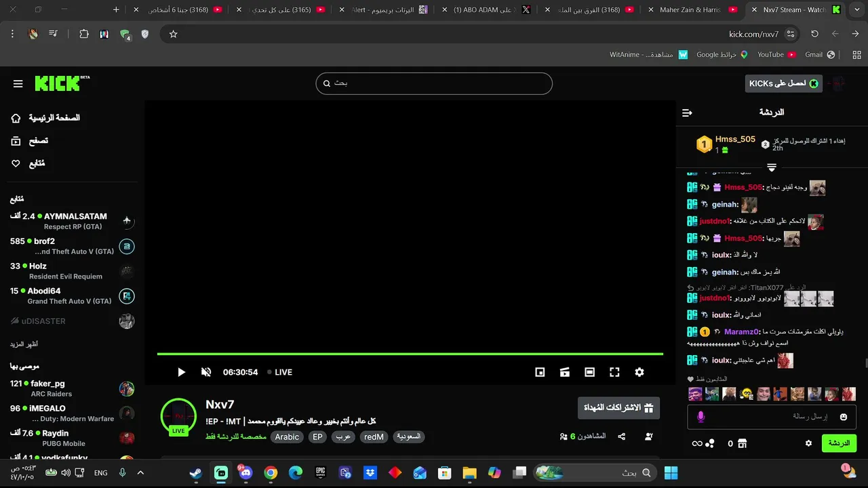The width and height of the screenshot is (868, 488).
Task: Select the السعودية tag
Action: point(409,437)
